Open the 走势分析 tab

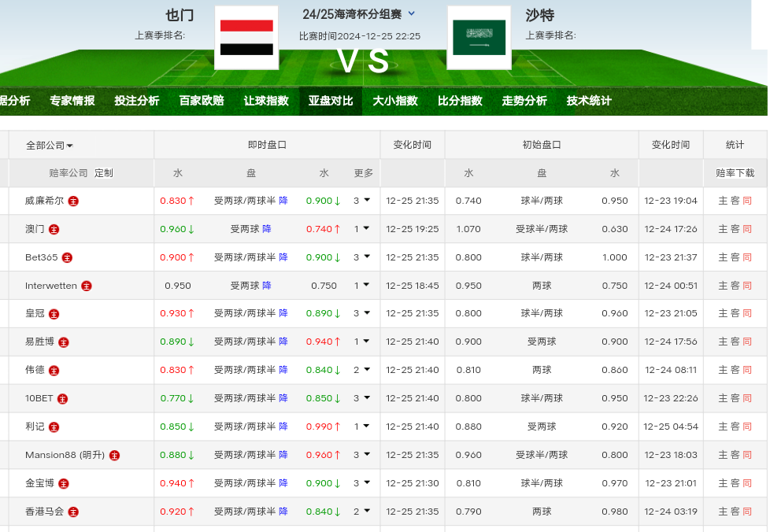pos(524,101)
